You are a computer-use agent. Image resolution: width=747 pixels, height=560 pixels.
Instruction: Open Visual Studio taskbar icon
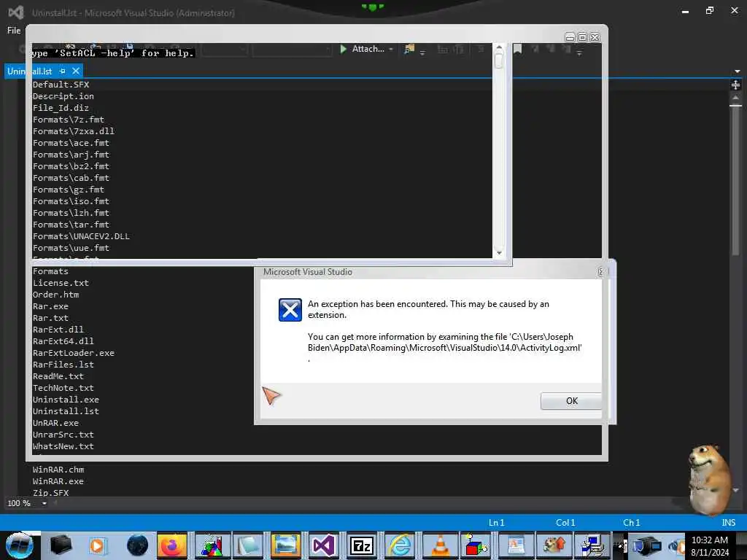pos(323,545)
